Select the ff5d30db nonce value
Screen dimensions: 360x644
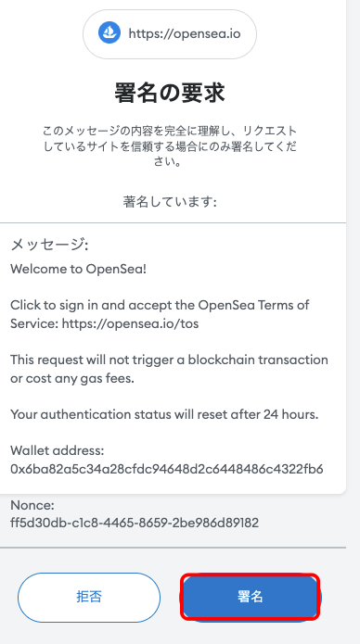tap(135, 523)
